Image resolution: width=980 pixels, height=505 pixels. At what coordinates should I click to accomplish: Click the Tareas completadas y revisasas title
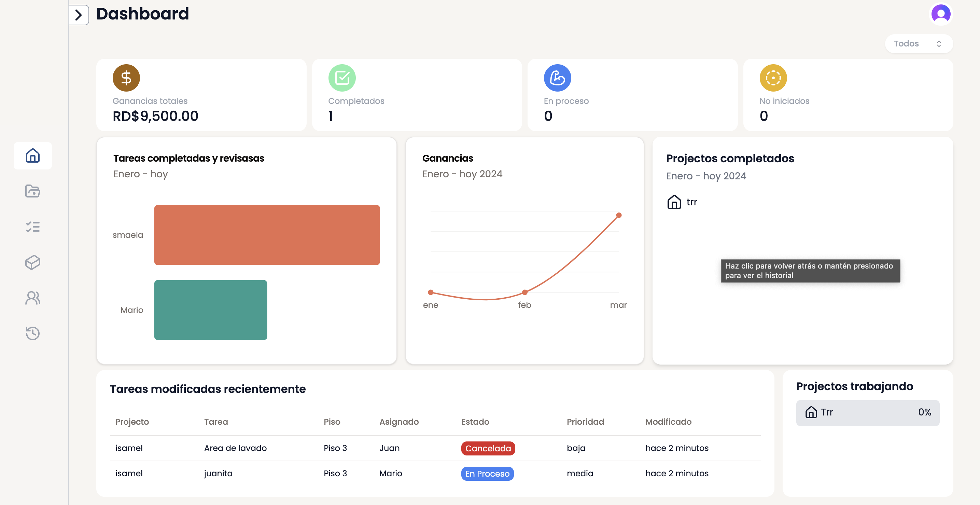[188, 158]
